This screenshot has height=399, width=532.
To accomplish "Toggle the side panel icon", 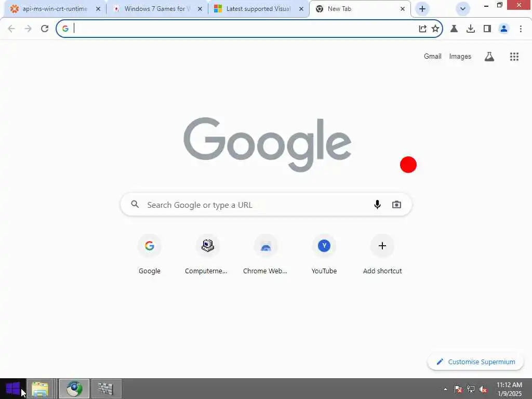I will point(487,29).
